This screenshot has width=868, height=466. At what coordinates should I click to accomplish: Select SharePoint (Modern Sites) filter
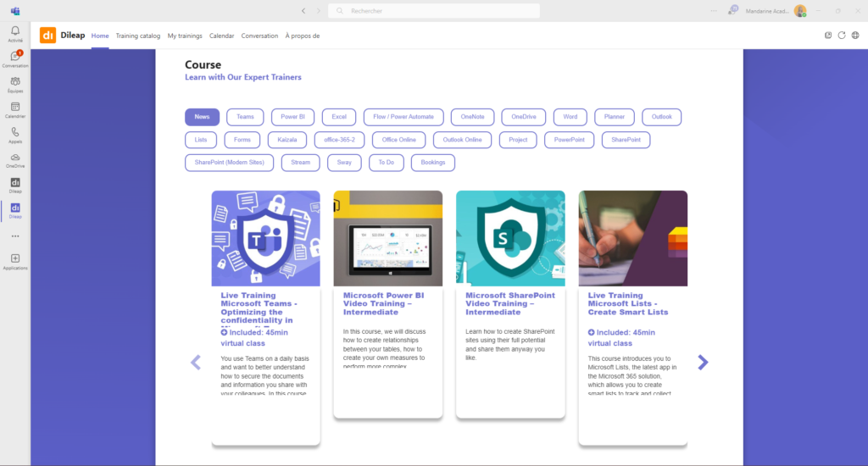coord(229,163)
